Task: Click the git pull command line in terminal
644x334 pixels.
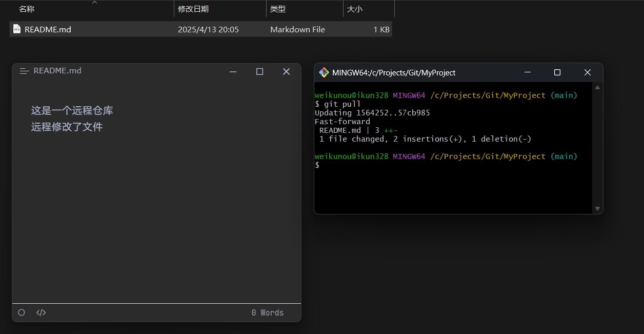Action: click(338, 104)
